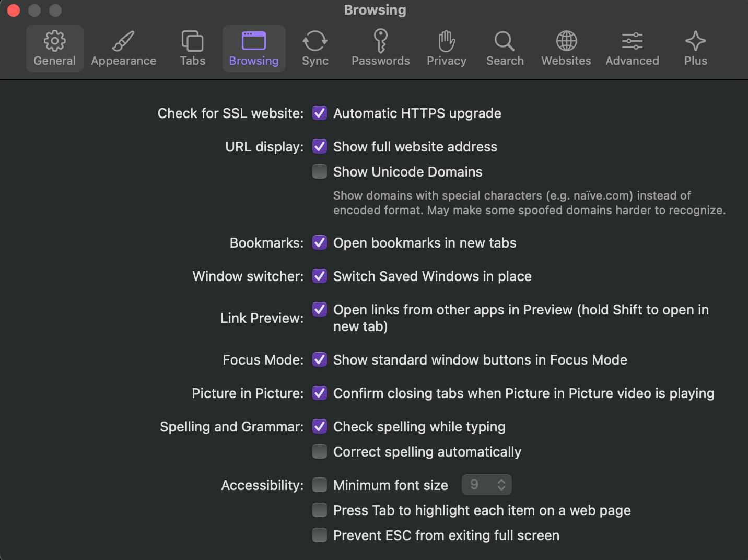Enable Show Unicode Domains checkbox
Image resolution: width=748 pixels, height=560 pixels.
point(320,171)
